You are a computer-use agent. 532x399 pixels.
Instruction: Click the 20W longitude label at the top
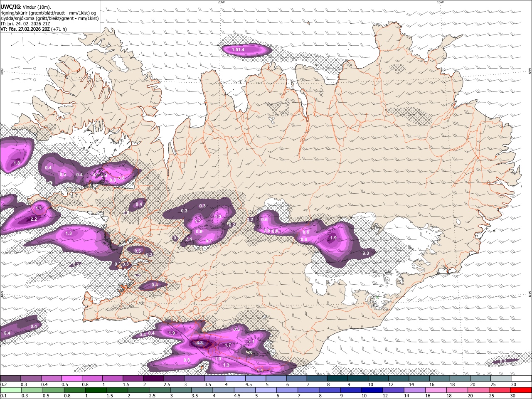[221, 2]
